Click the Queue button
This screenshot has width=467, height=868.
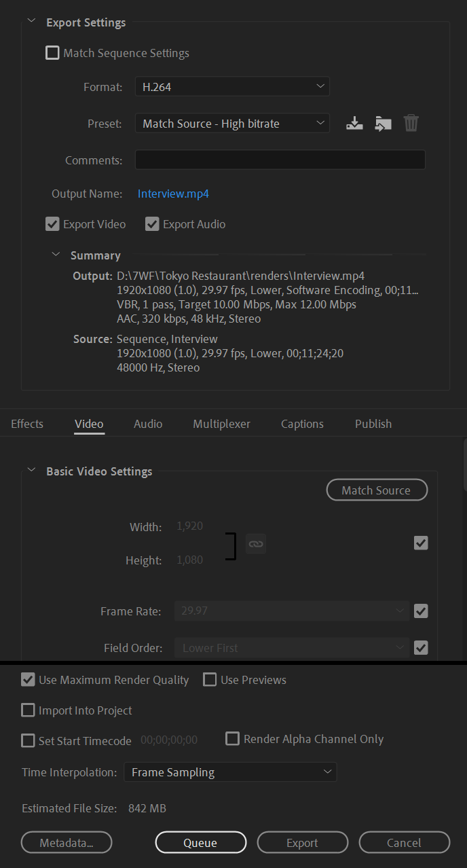point(200,843)
